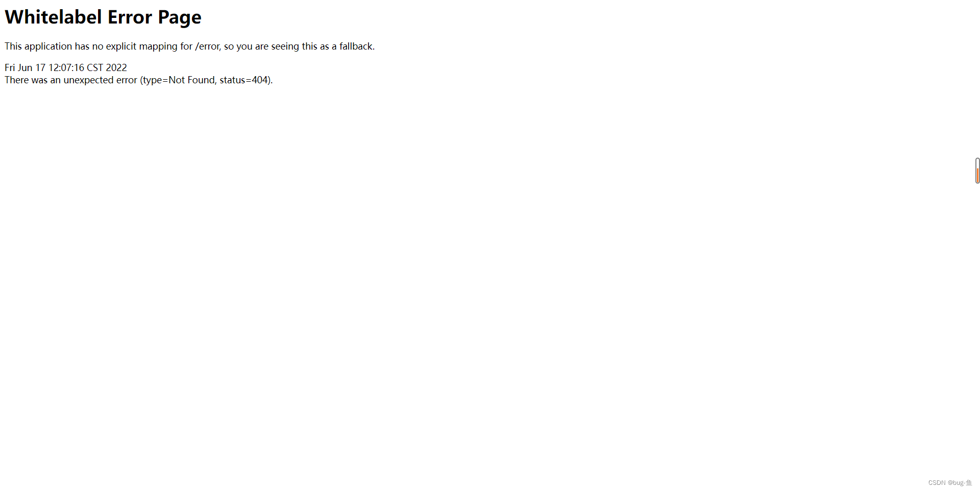Click "There was an" at line start
The width and height of the screenshot is (980, 491).
coord(33,80)
